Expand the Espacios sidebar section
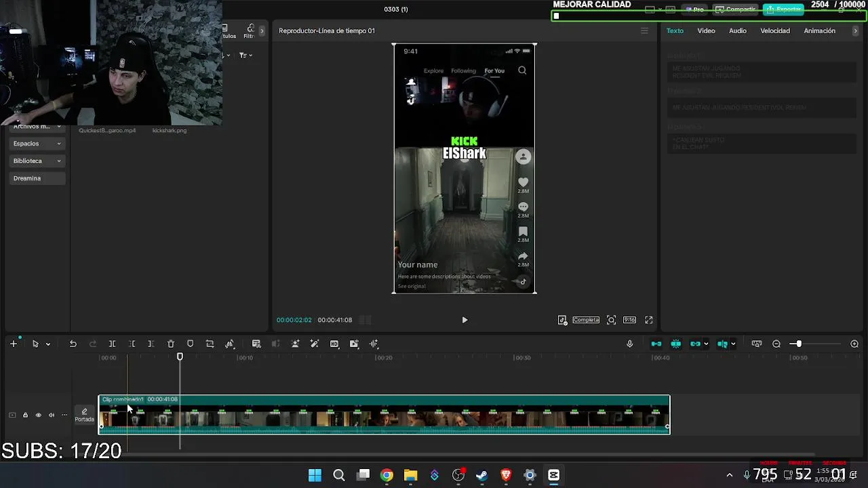This screenshot has width=868, height=488. (37, 144)
